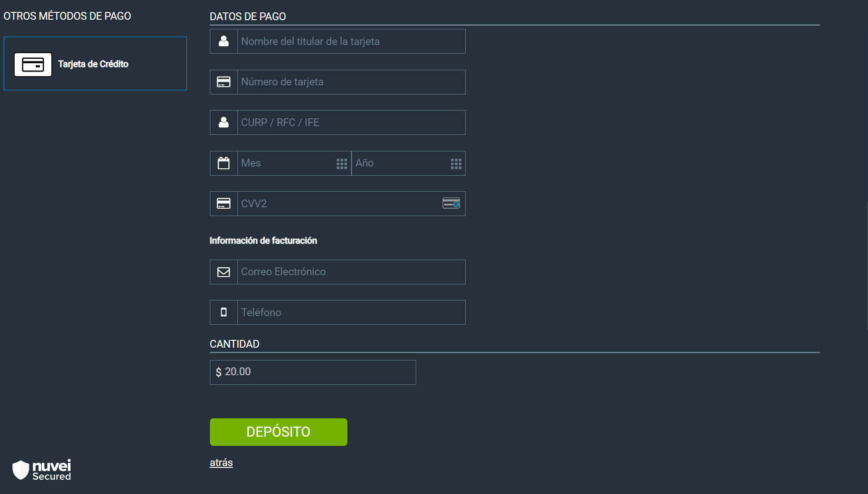This screenshot has width=868, height=494.
Task: Click the CANTIDAD heading
Action: [235, 344]
